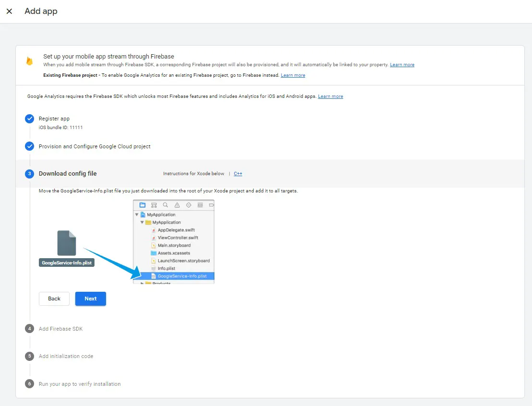Go Back to previous step
Image resolution: width=532 pixels, height=406 pixels.
[x=54, y=299]
